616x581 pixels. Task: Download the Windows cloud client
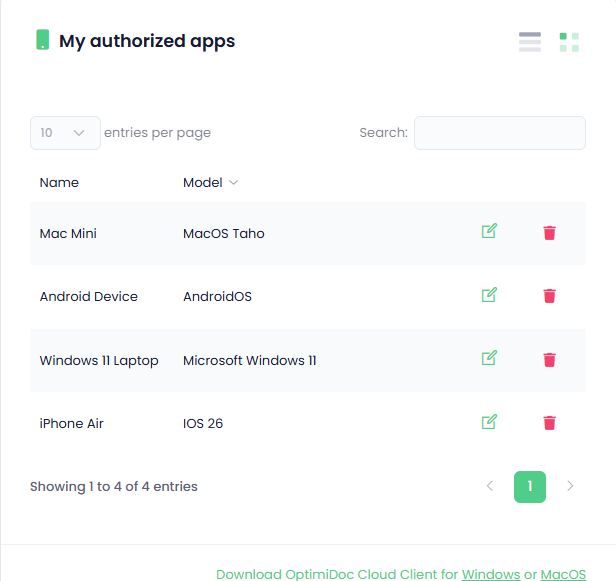point(490,574)
